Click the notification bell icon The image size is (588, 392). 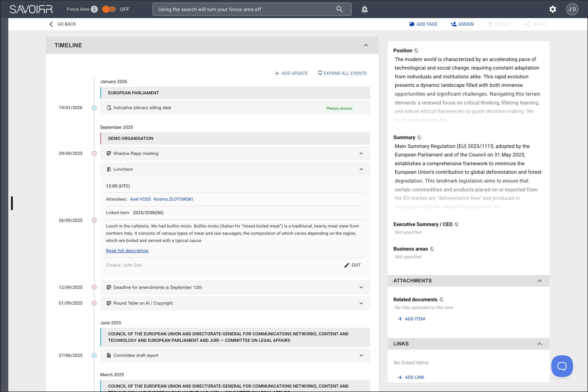[364, 9]
